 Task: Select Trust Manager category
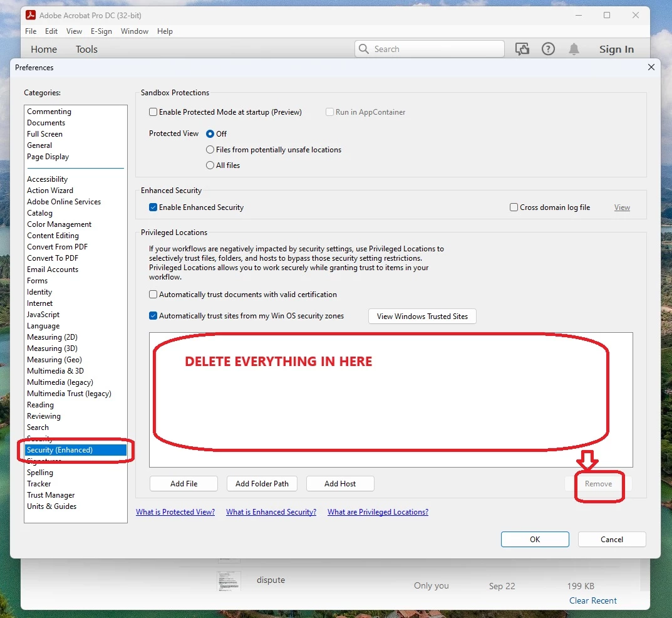coord(75,495)
